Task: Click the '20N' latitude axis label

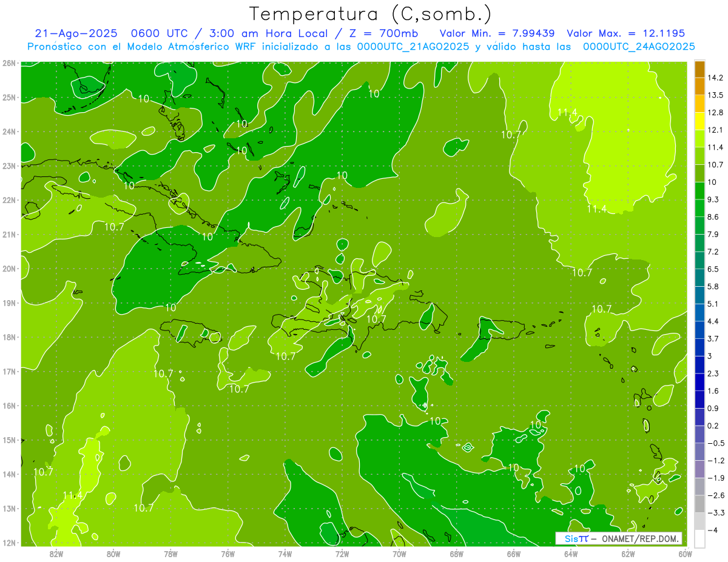Action: 8,269
